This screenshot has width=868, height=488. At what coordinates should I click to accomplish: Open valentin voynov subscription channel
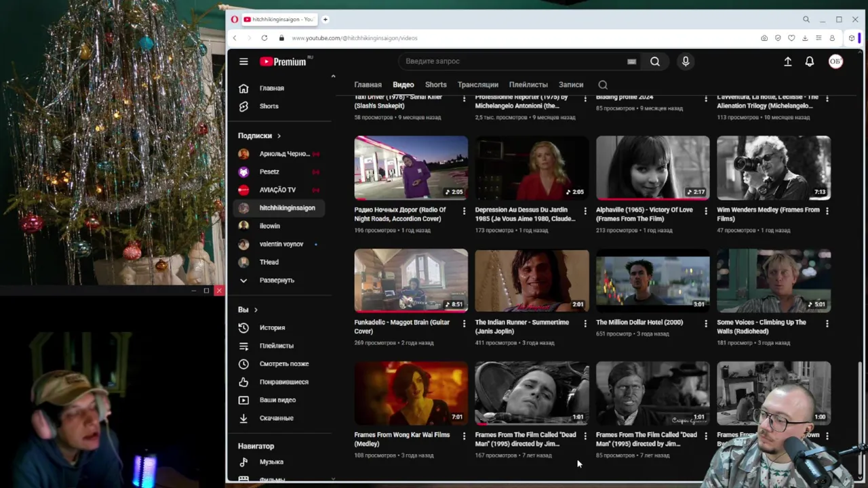279,244
